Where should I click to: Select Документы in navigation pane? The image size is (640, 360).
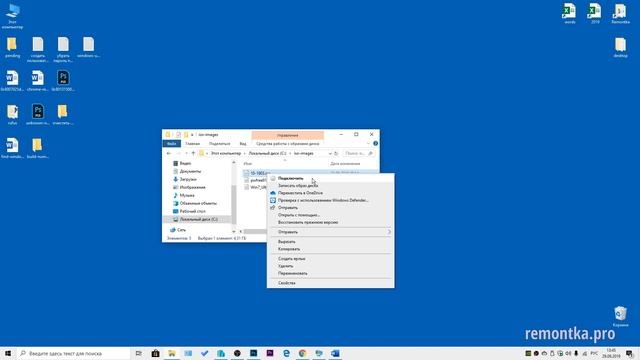[190, 171]
